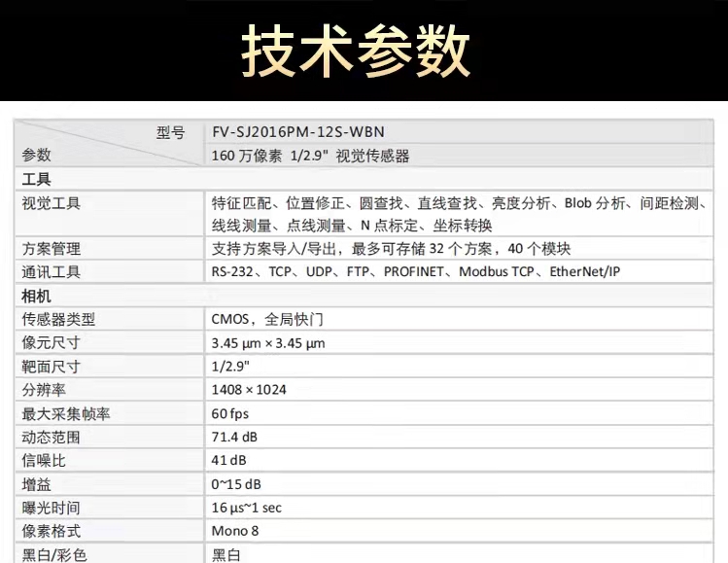Click the 视觉工具 row label
The height and width of the screenshot is (563, 728).
tap(52, 203)
